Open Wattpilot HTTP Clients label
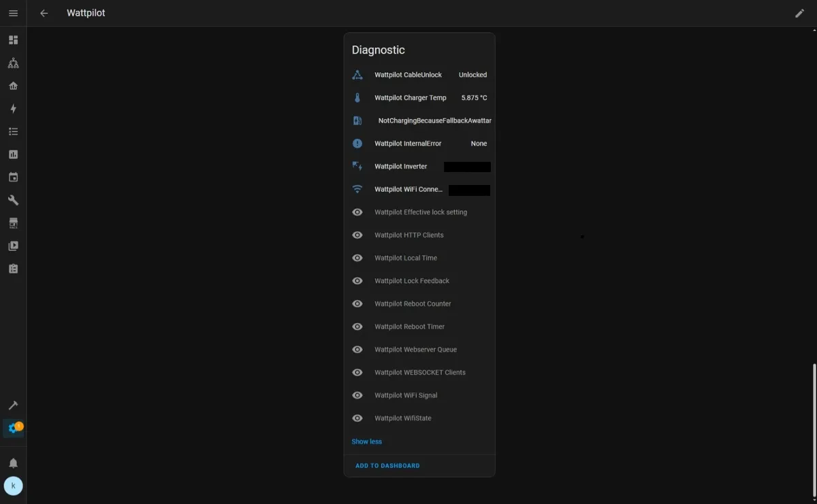Screen dimensions: 817x504 [409, 235]
